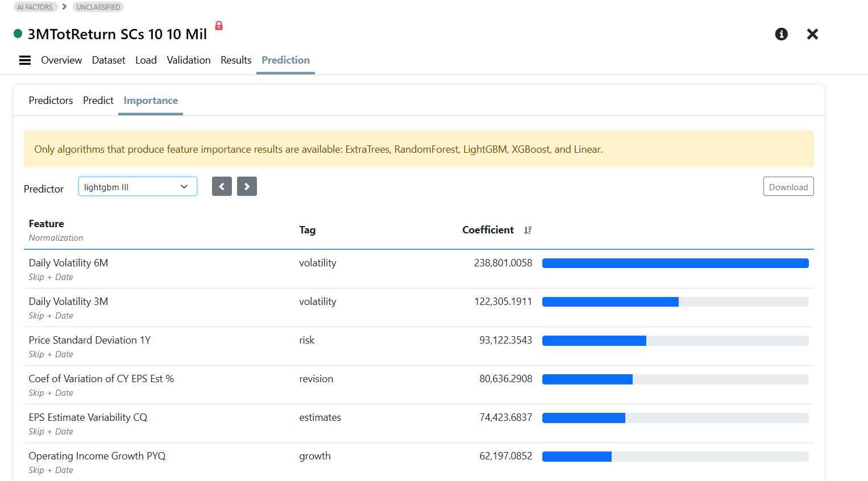The height and width of the screenshot is (481, 868).
Task: Open the Results tab
Action: click(x=236, y=60)
